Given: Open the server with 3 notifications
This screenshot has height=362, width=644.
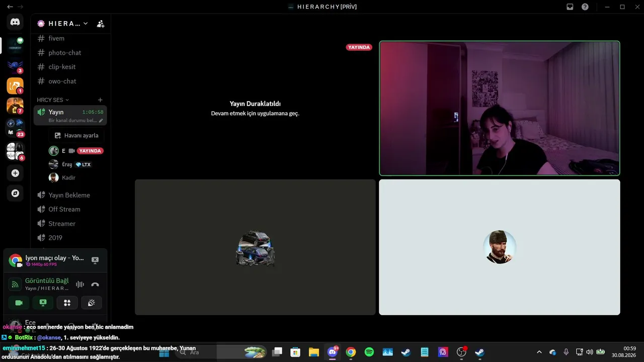Looking at the screenshot, I should tap(15, 66).
